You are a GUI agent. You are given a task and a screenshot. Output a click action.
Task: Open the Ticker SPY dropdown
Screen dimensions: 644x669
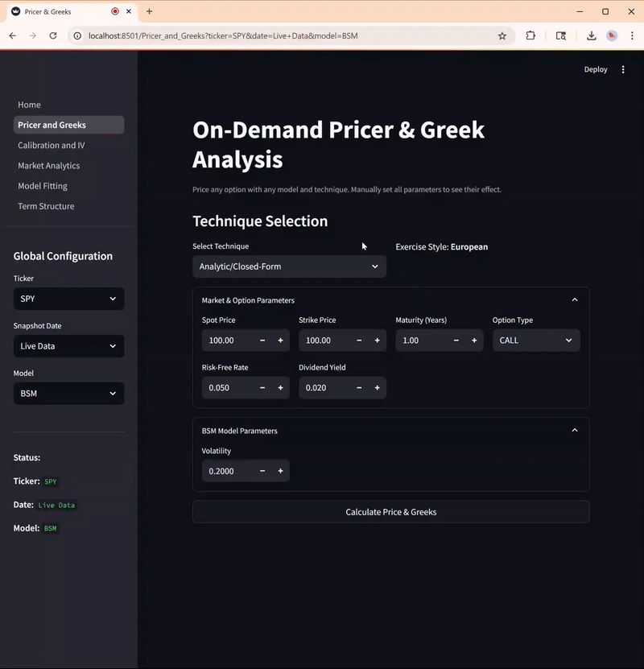pyautogui.click(x=68, y=299)
